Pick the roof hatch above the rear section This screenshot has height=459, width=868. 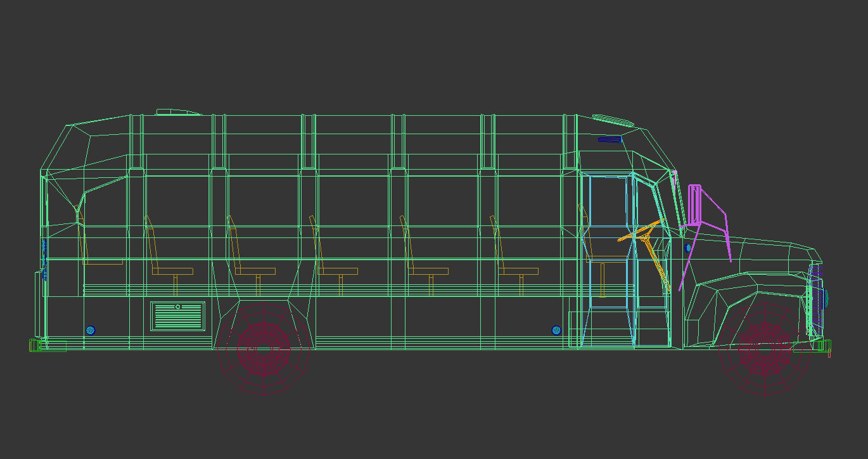coord(179,112)
